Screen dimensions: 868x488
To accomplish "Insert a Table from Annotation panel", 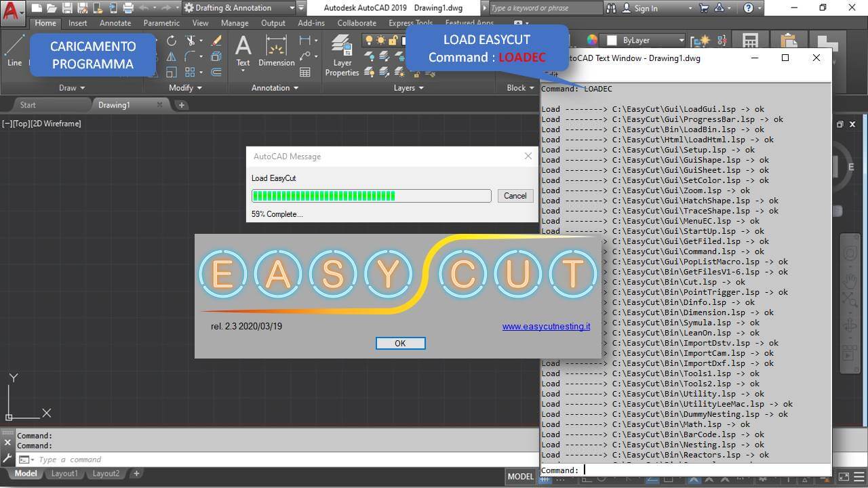I will click(305, 72).
